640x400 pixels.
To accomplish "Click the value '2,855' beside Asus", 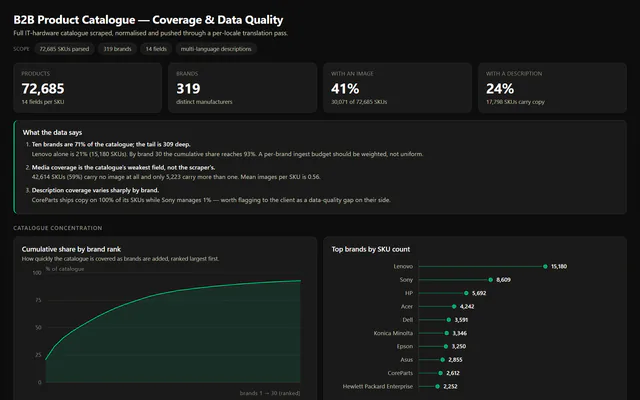I will point(455,360).
